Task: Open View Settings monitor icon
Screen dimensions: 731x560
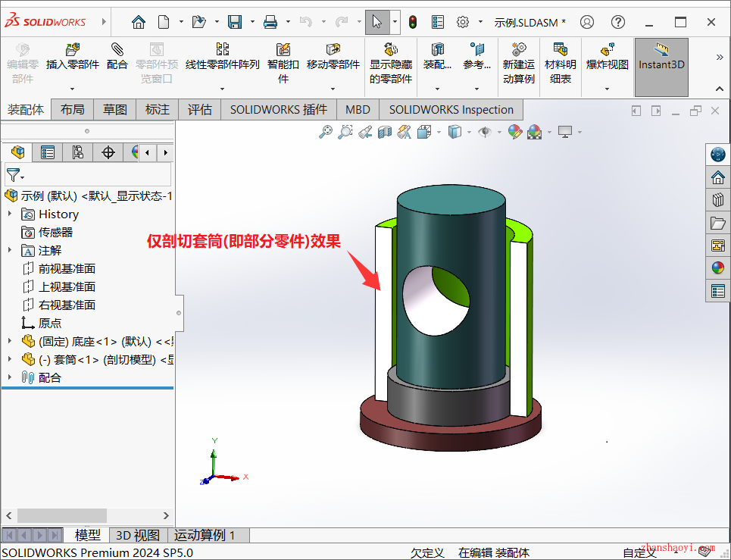Action: [565, 132]
